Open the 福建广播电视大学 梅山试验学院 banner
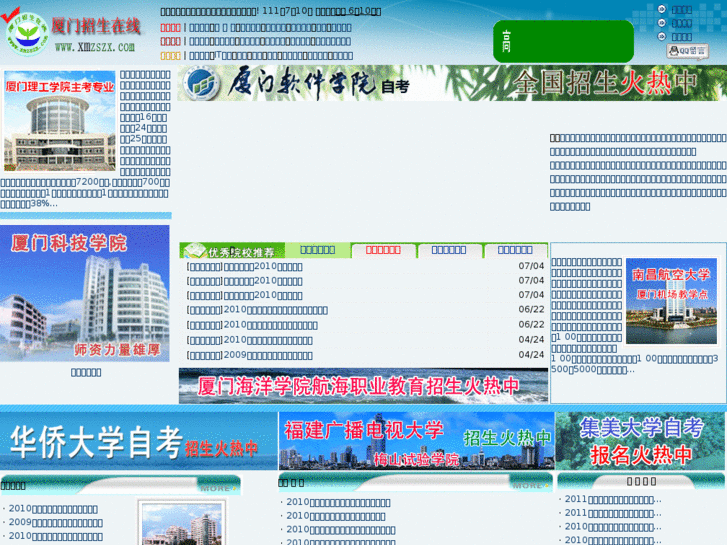This screenshot has height=545, width=727. click(416, 441)
